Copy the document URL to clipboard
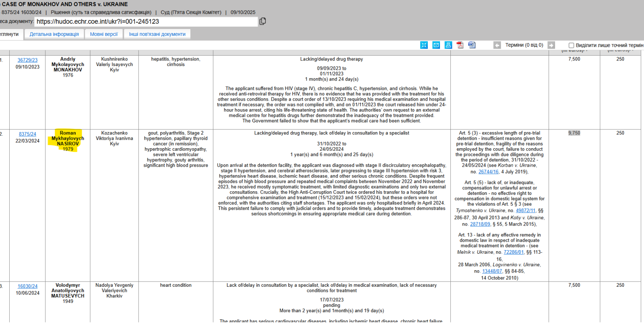 [x=263, y=21]
